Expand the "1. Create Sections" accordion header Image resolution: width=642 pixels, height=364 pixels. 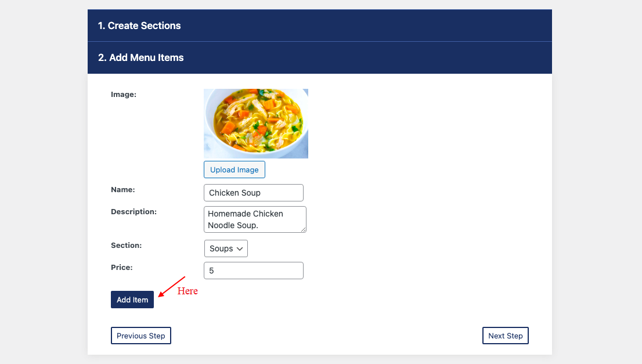pos(320,25)
